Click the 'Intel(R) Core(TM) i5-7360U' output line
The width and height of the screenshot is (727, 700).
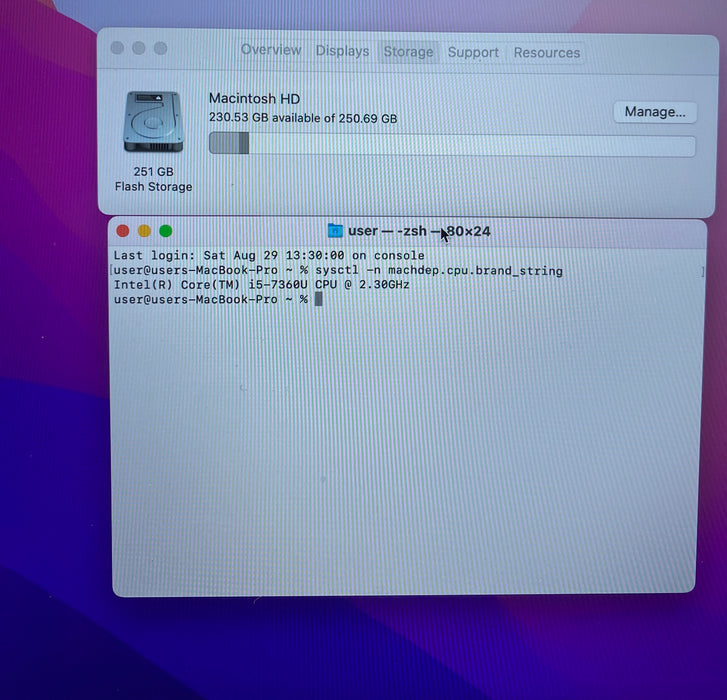(x=261, y=285)
